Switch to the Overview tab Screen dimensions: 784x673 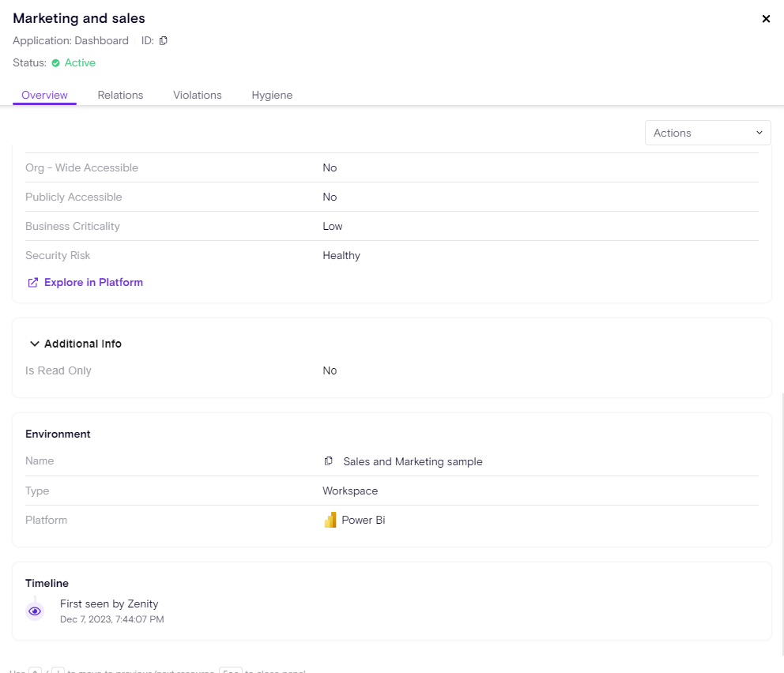point(44,95)
